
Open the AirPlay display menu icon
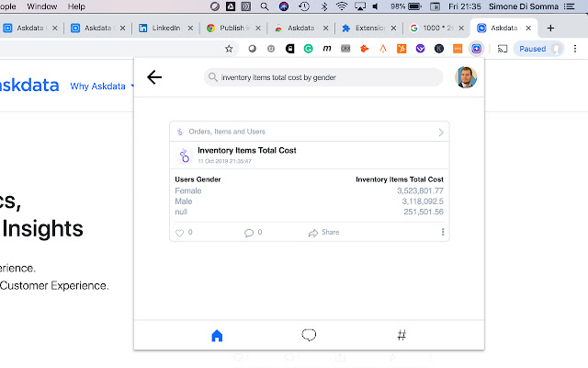pos(360,6)
